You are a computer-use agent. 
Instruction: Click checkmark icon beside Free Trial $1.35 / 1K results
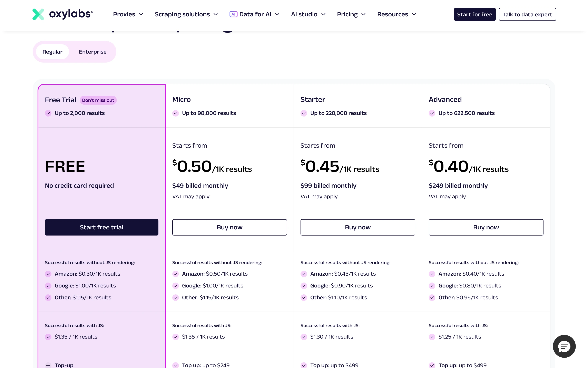48,337
